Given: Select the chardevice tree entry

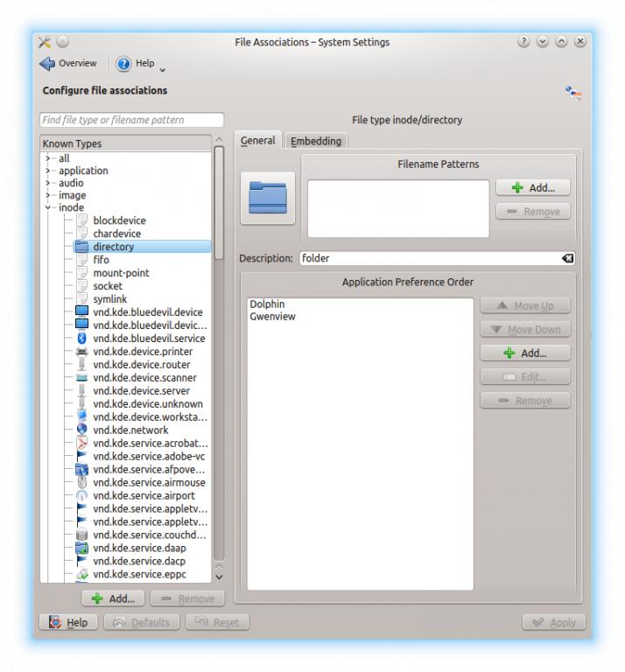Looking at the screenshot, I should click(117, 233).
